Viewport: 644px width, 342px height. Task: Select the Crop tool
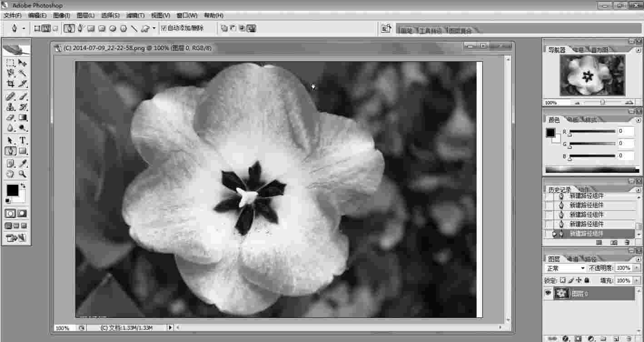[x=10, y=84]
